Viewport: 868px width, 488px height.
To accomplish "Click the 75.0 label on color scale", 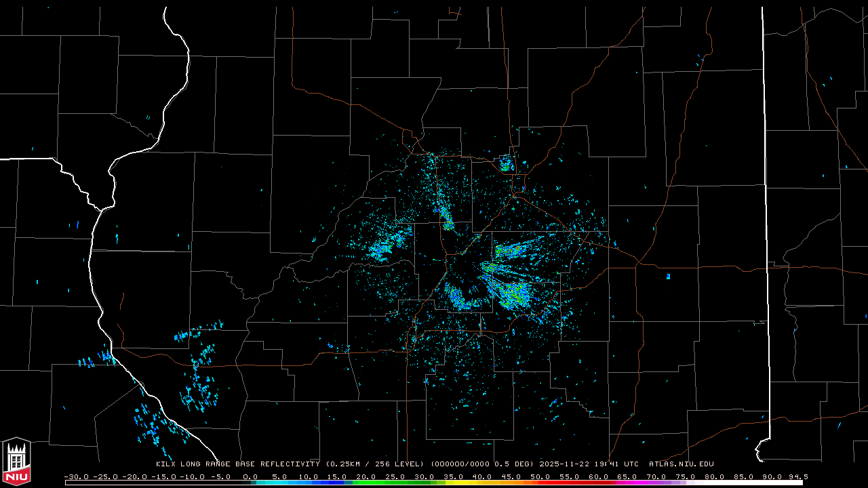I will pyautogui.click(x=685, y=476).
